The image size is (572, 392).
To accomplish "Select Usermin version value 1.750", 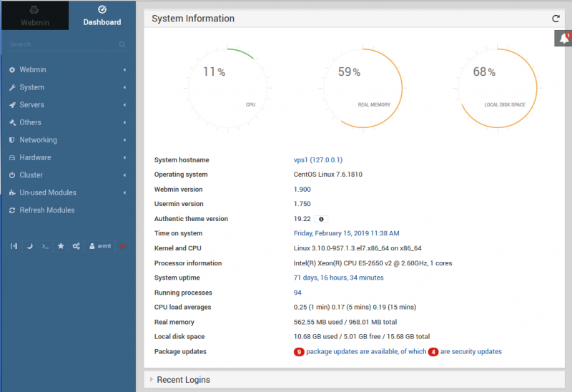I will point(302,204).
